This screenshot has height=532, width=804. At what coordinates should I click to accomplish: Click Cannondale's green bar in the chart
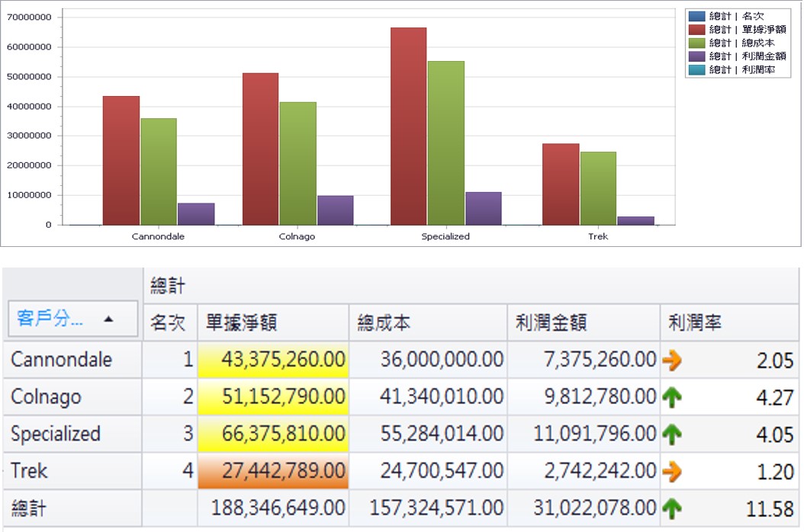(x=159, y=171)
